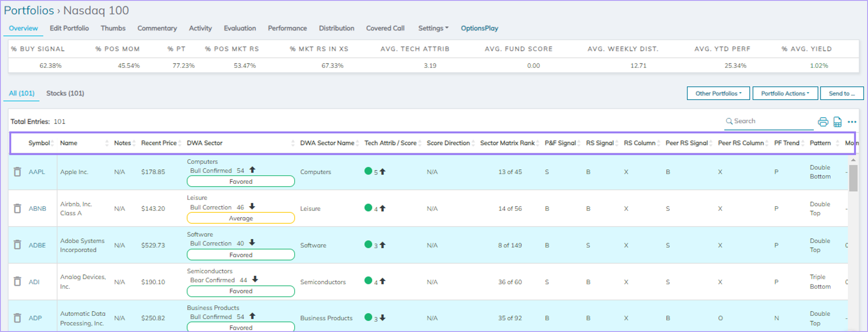The height and width of the screenshot is (332, 868).
Task: Click the up arrow beside Business Products Bull Confirmed 54
Action: pos(252,316)
